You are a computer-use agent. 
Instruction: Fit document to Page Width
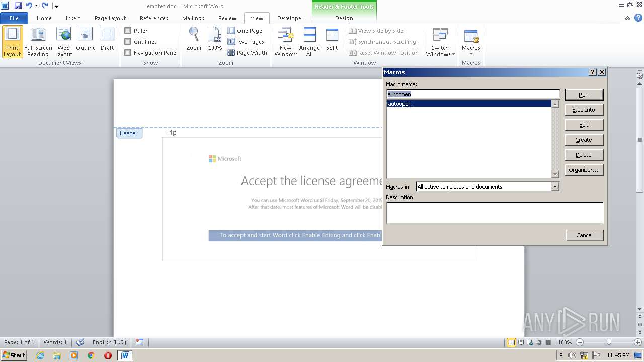pyautogui.click(x=247, y=53)
